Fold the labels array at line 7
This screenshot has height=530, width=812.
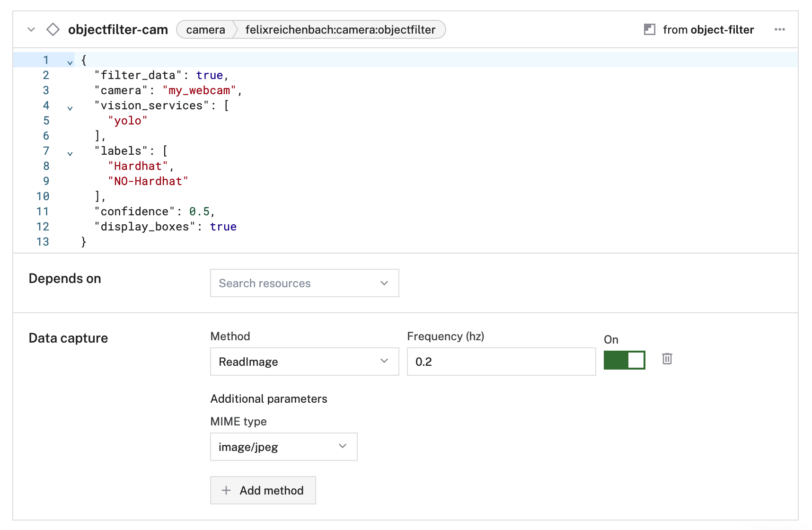pos(70,153)
